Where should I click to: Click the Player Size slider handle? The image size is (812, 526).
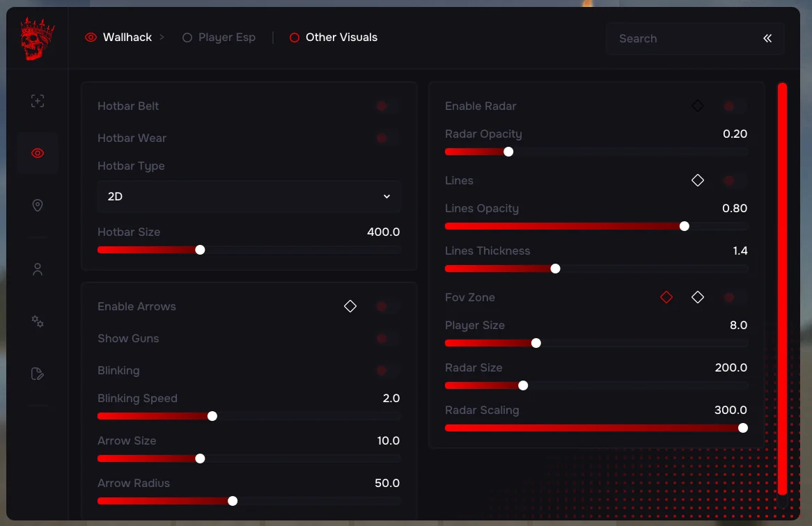(536, 343)
